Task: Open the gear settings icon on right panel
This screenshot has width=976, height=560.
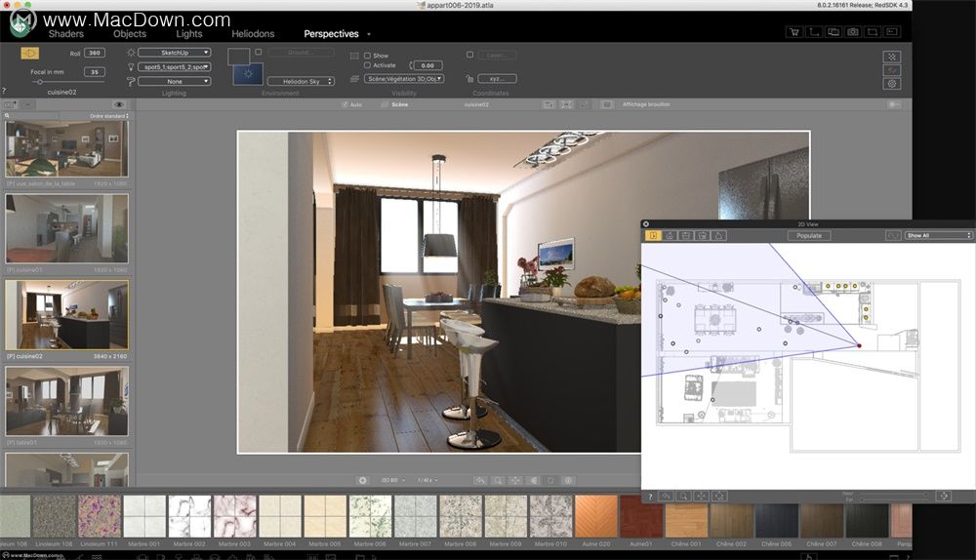Action: [892, 83]
